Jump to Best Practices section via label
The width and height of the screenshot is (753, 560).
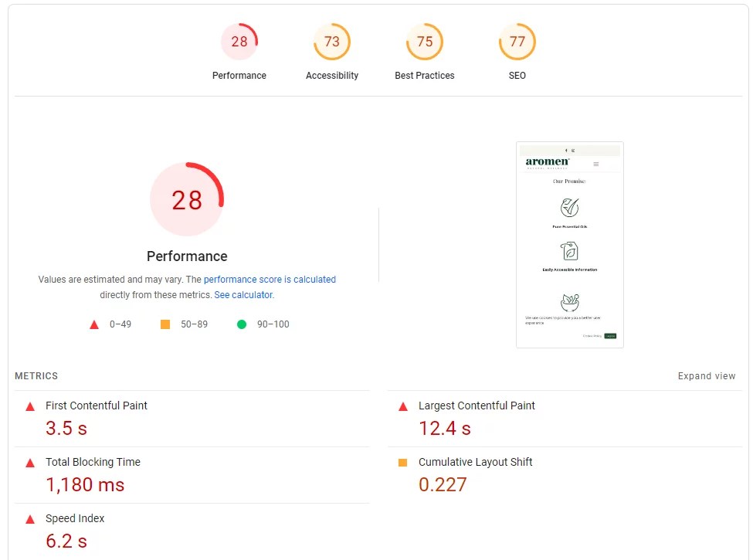click(x=425, y=76)
